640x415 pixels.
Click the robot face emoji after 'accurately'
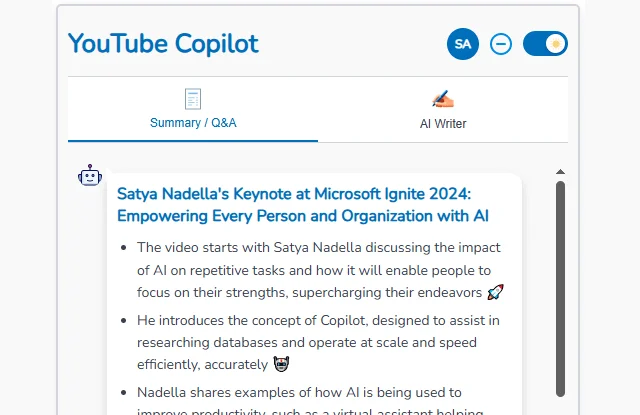(x=281, y=364)
